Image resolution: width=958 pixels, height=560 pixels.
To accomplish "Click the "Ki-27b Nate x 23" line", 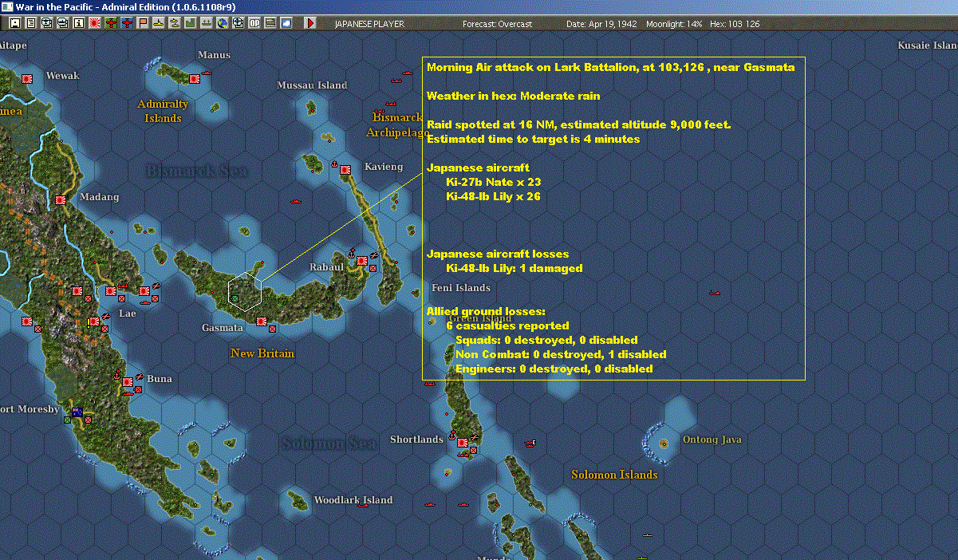I will click(493, 182).
